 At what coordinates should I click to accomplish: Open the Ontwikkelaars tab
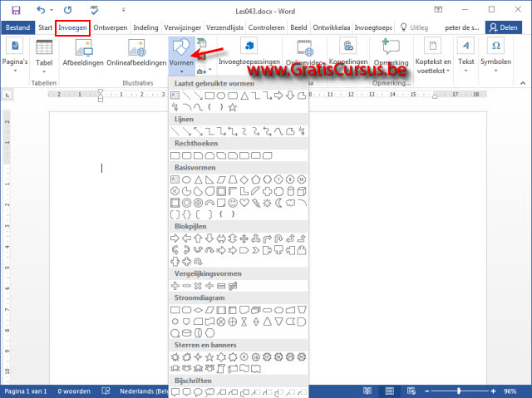point(331,27)
